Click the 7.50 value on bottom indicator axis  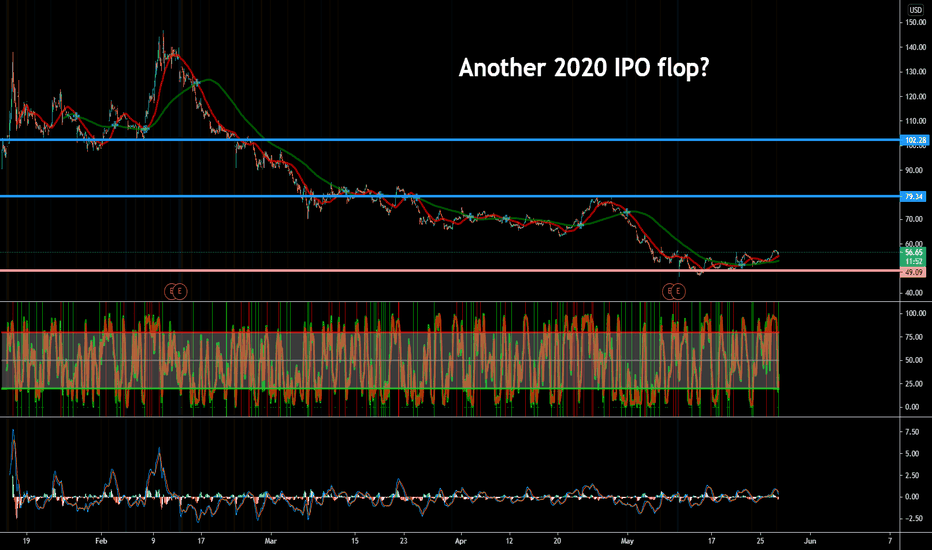click(912, 432)
